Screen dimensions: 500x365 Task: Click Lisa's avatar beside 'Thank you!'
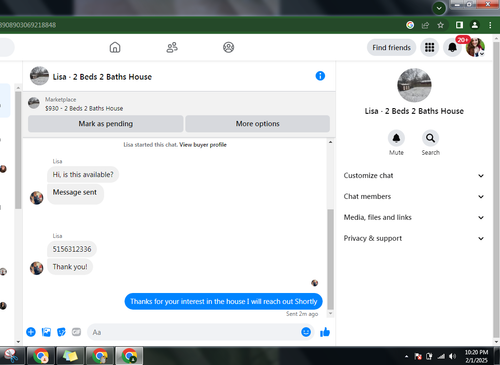click(37, 268)
